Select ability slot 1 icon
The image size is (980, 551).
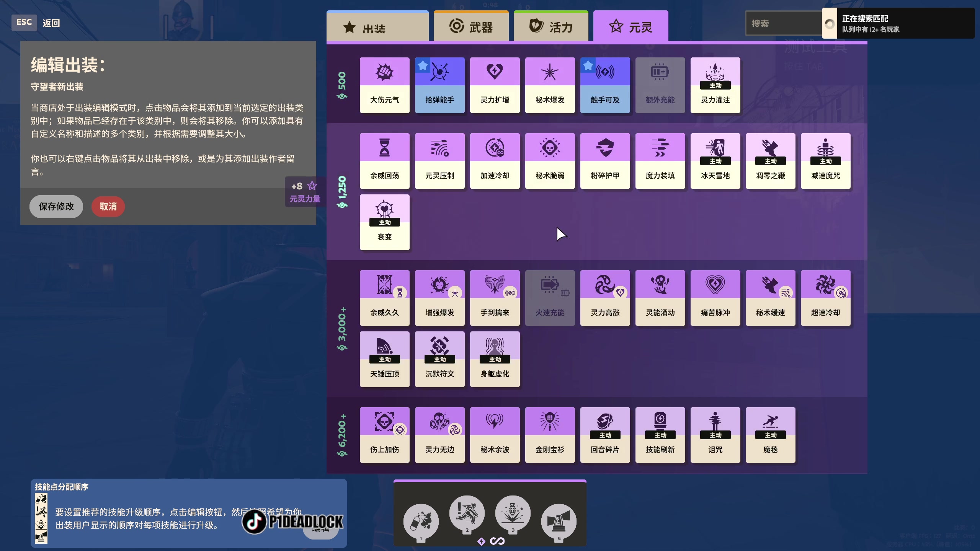421,522
